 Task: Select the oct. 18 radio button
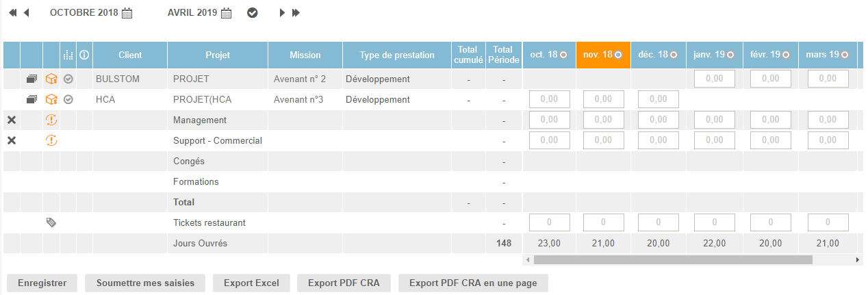[563, 55]
